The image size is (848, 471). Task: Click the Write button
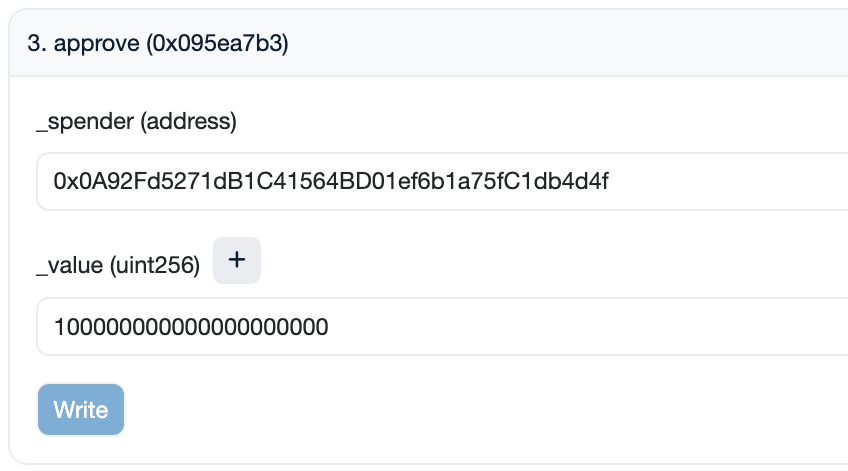[81, 410]
